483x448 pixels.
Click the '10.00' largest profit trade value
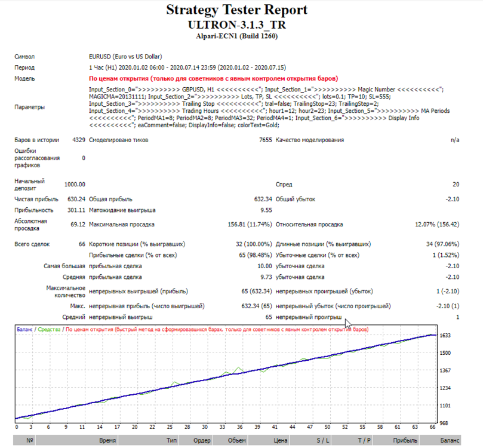264,266
